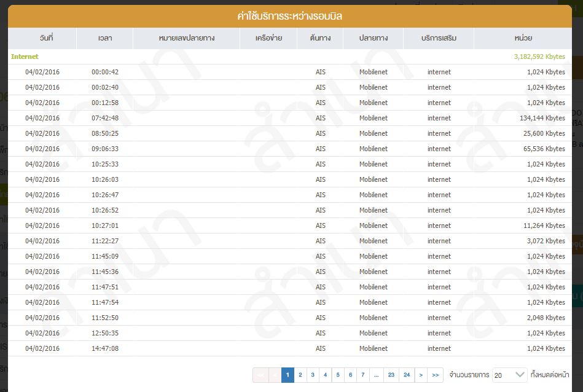Click the time 00:12:58 cell
This screenshot has height=392, width=583.
point(105,103)
